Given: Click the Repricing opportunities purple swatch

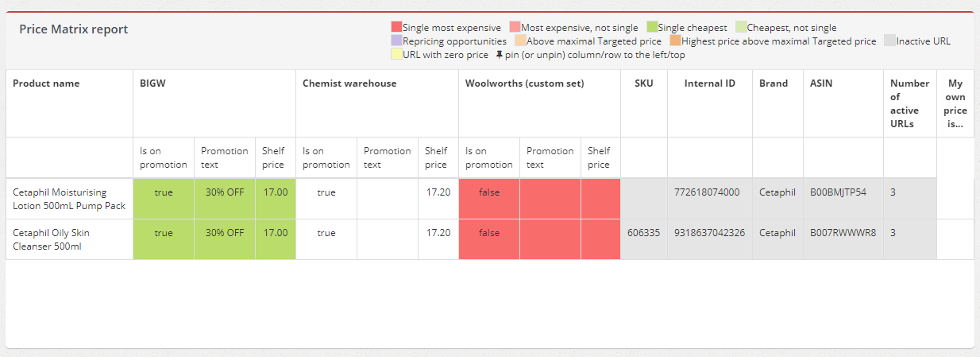Looking at the screenshot, I should coord(396,41).
